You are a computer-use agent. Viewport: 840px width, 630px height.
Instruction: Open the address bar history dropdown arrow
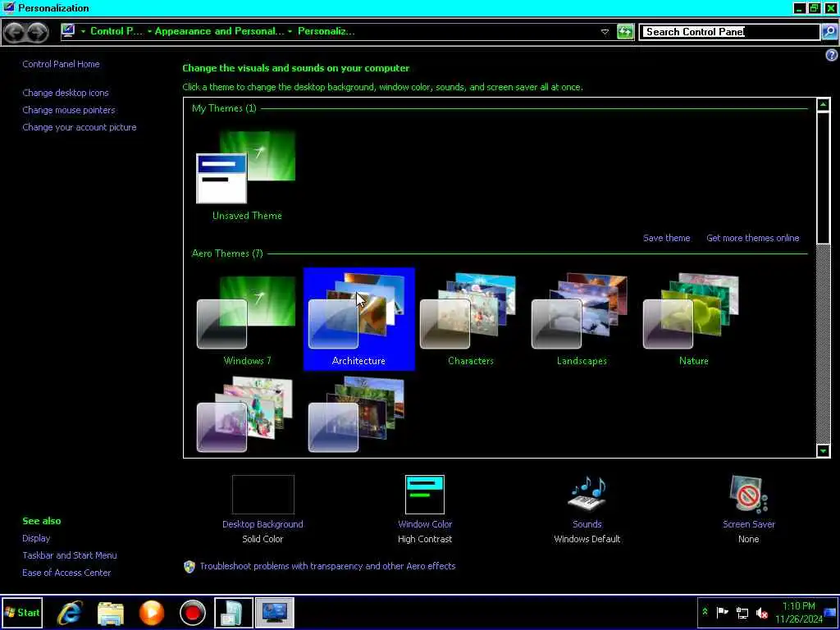605,32
